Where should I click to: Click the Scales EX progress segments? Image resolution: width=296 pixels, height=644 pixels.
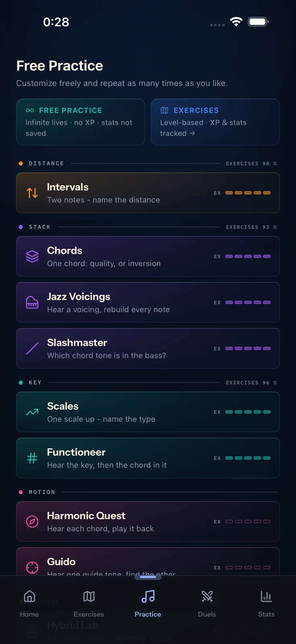(x=248, y=412)
